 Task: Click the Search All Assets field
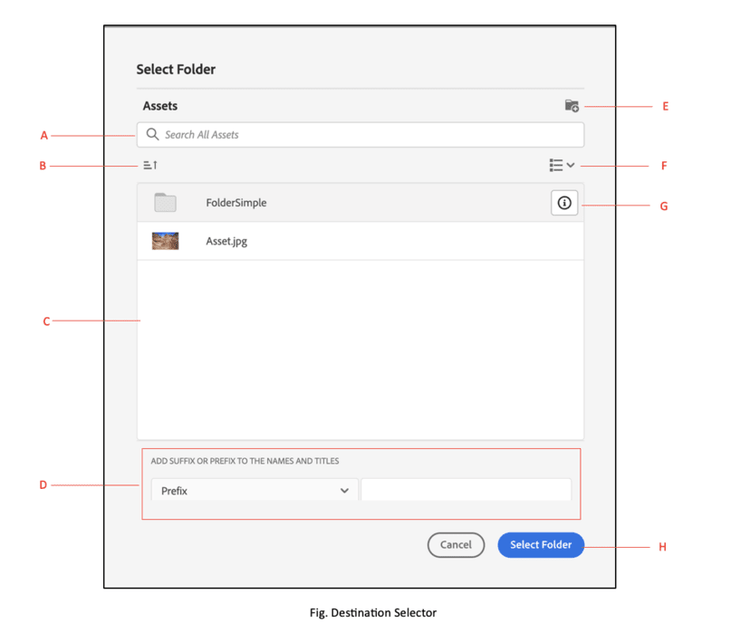click(360, 134)
